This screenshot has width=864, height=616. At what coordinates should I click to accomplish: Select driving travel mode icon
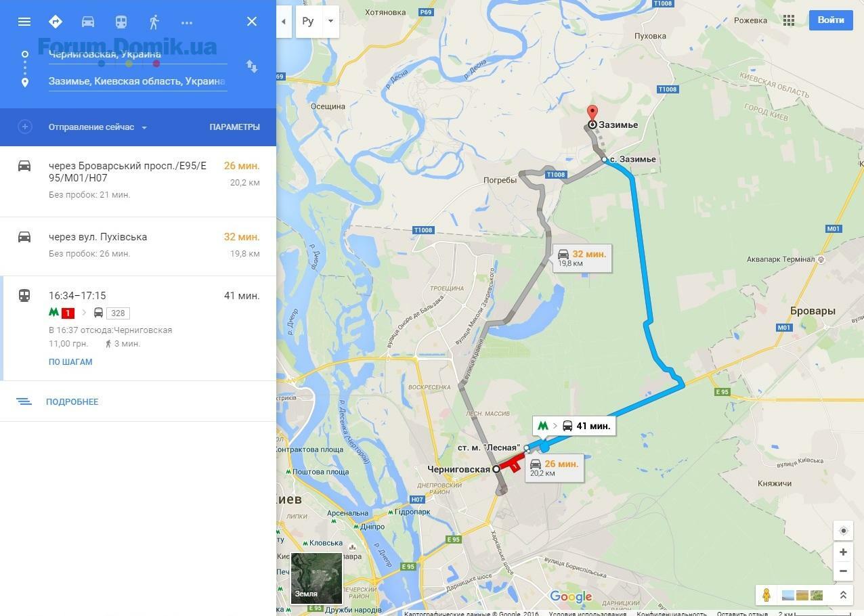(x=88, y=22)
